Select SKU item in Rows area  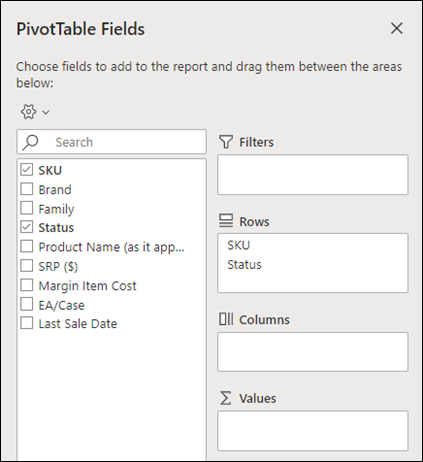(239, 245)
